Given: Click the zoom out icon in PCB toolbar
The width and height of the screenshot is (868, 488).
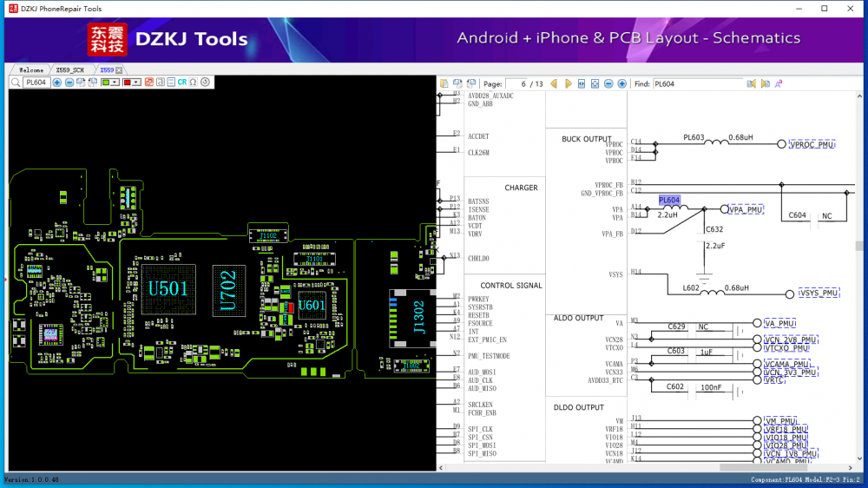Looking at the screenshot, I should (69, 82).
